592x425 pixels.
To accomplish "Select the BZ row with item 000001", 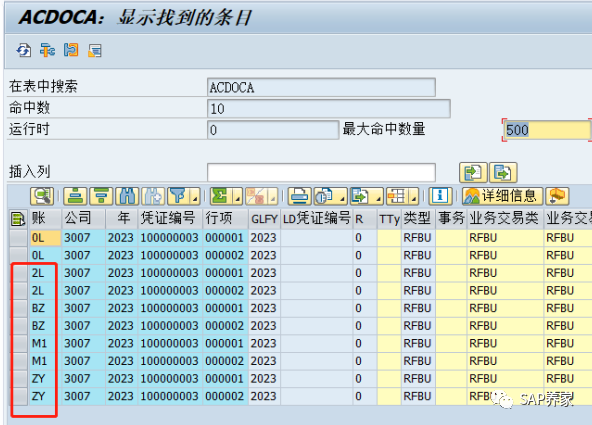I will coord(18,308).
